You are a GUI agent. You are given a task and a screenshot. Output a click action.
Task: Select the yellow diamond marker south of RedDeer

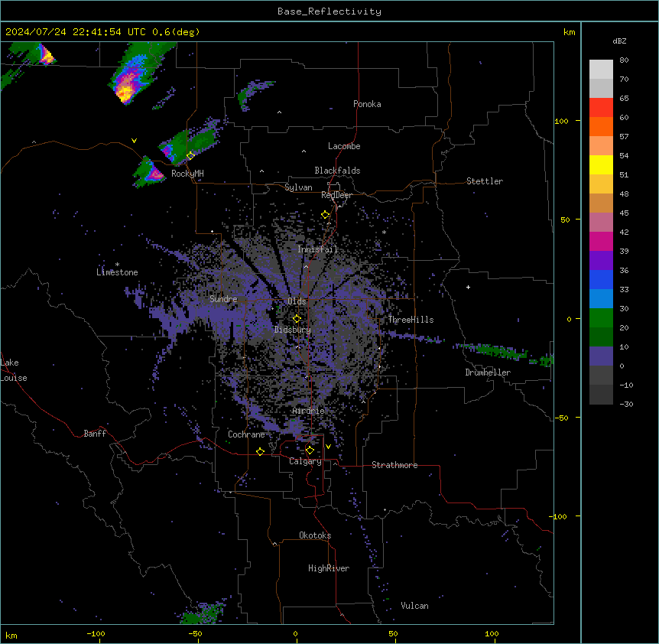(x=325, y=215)
